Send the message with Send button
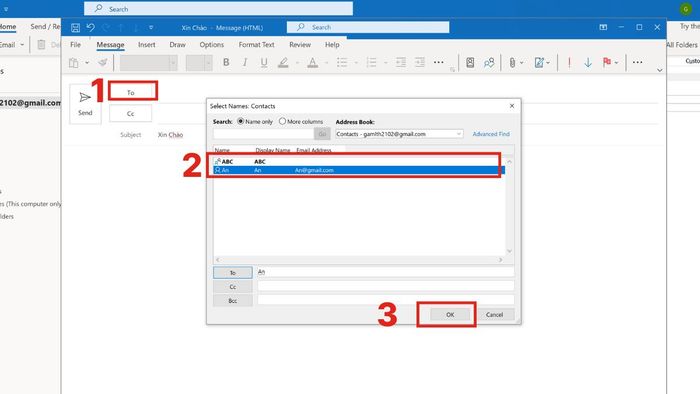Image resolution: width=700 pixels, height=394 pixels. pos(85,104)
